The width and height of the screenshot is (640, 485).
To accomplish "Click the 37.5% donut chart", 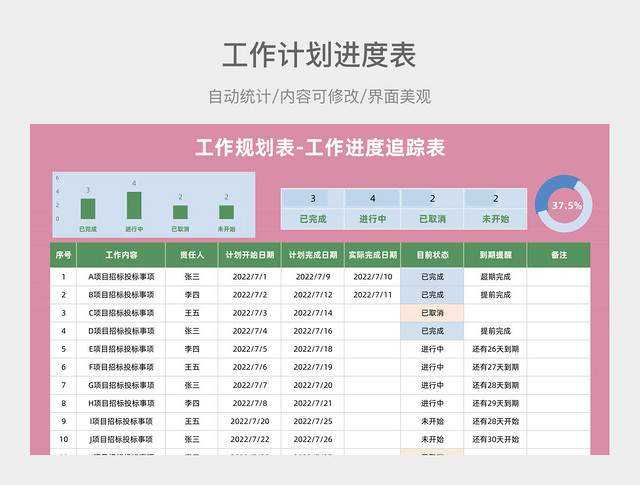I will click(564, 204).
